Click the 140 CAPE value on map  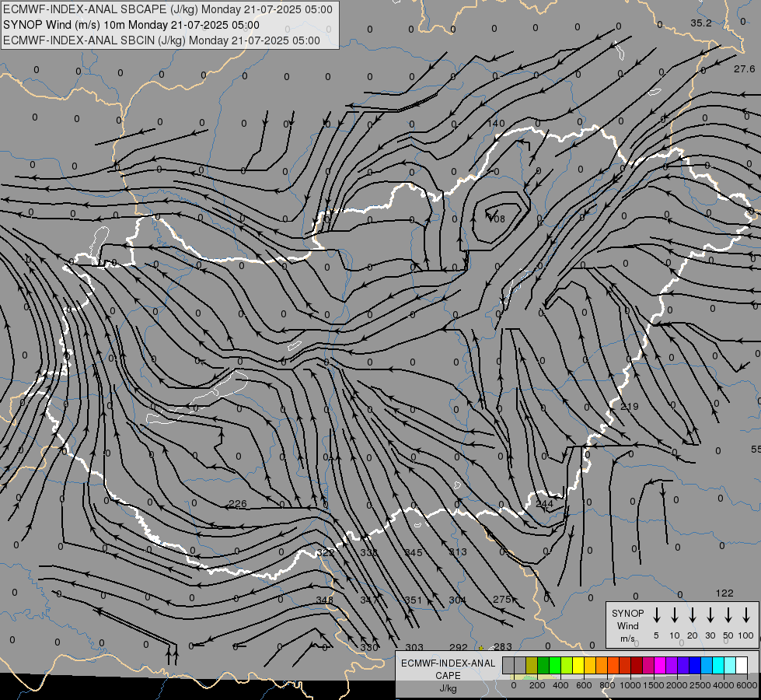(x=496, y=124)
